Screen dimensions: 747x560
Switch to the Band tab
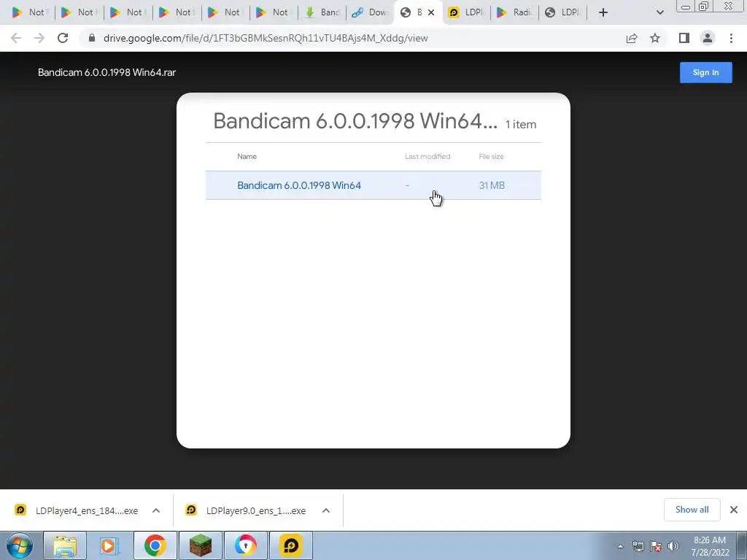coord(322,12)
